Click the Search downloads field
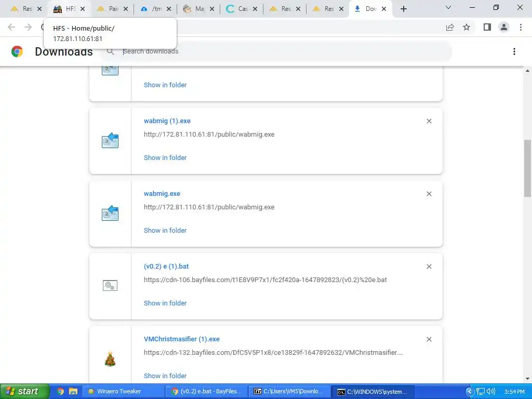This screenshot has width=532, height=399. coord(276,51)
